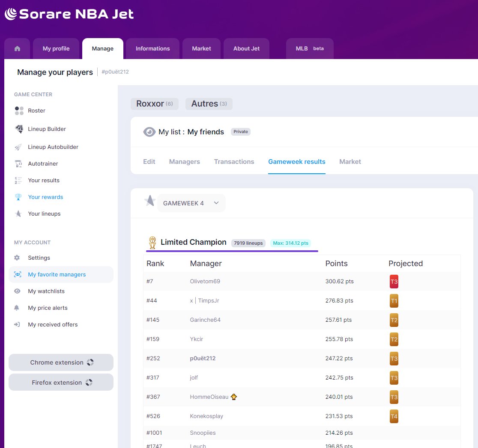Click the star icon beside Gameweek selector
The height and width of the screenshot is (448, 478).
[149, 201]
